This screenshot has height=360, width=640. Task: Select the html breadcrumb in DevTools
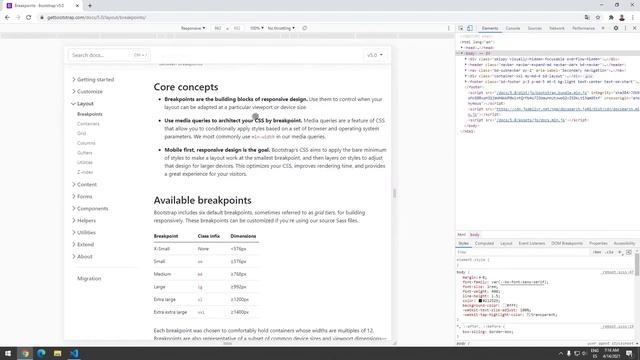461,235
